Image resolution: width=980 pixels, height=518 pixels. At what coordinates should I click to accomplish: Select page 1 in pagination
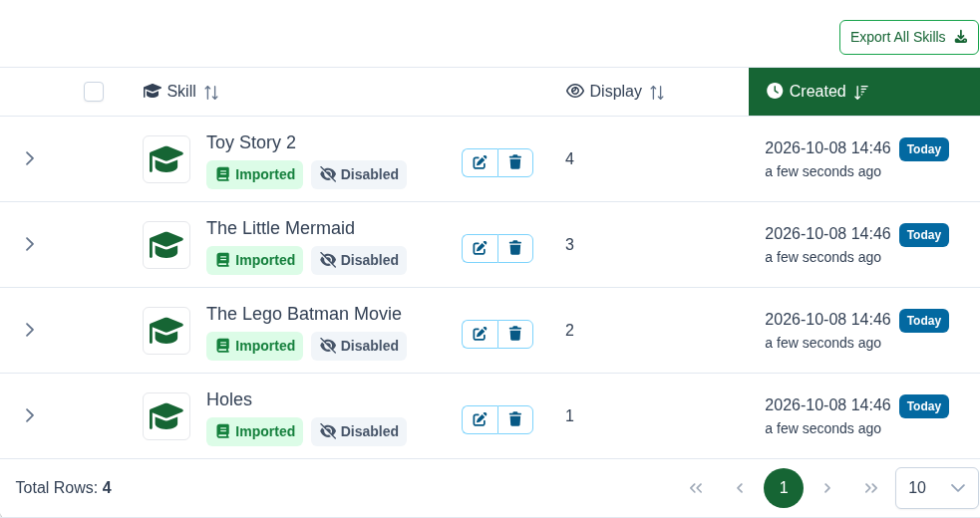(784, 488)
